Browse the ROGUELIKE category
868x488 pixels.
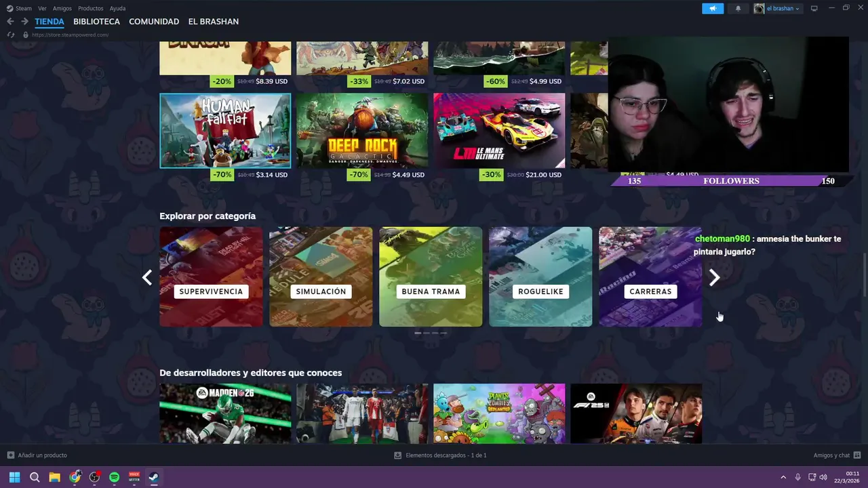[540, 277]
